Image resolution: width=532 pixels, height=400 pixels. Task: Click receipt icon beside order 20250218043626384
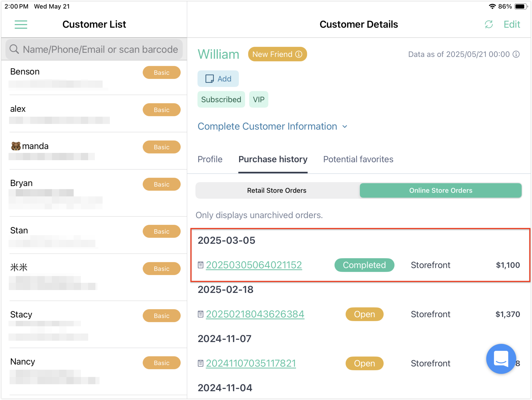pyautogui.click(x=201, y=314)
